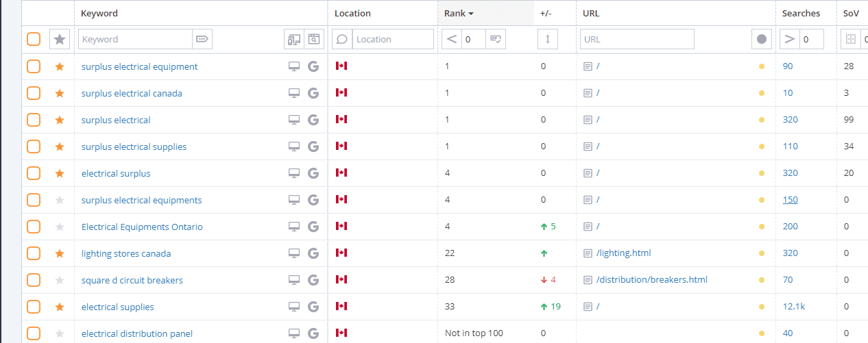Unstar the 'electrical surplus' keyword
The width and height of the screenshot is (868, 343).
60,173
